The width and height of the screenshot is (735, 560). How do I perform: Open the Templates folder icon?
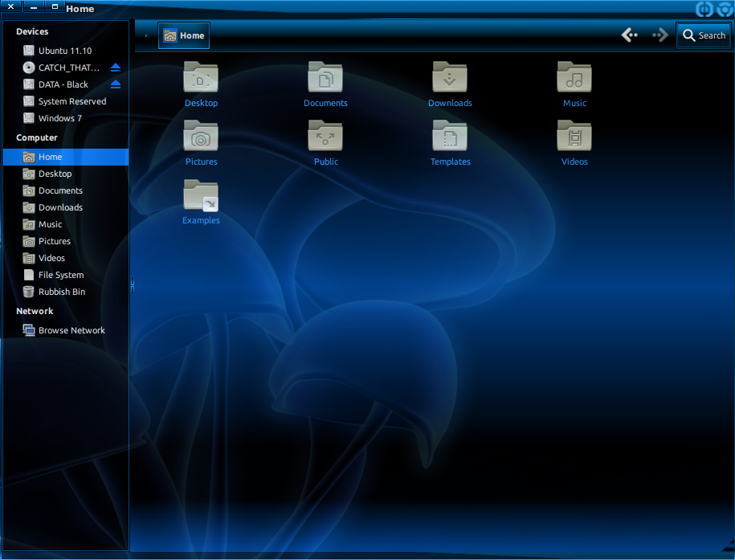[450, 136]
